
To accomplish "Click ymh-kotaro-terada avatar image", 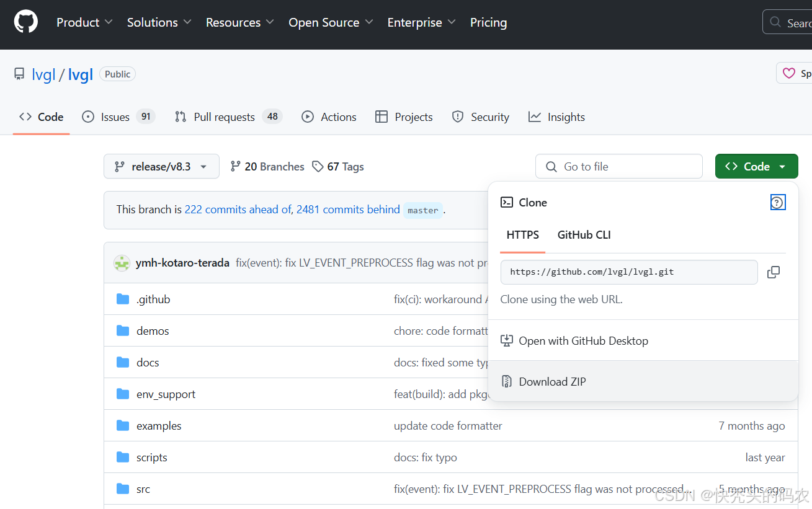I will [122, 263].
